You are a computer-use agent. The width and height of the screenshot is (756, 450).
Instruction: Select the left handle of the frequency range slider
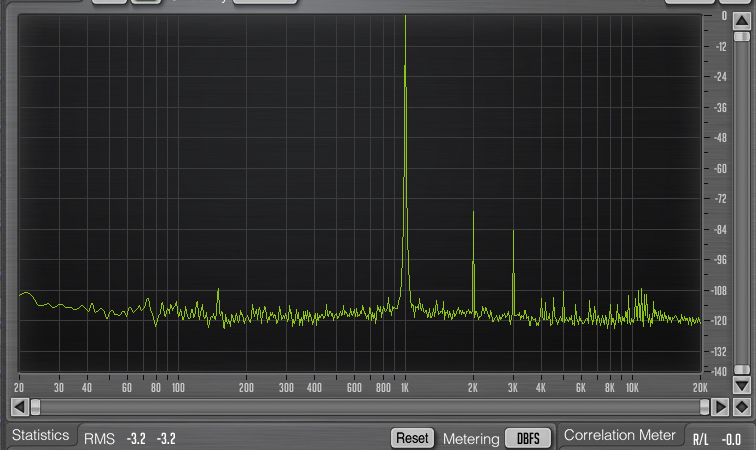tap(35, 407)
